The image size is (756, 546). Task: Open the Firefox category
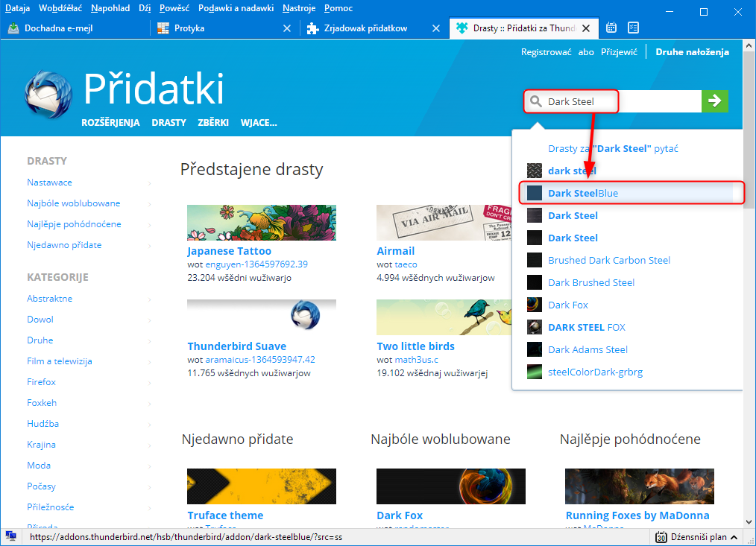(x=41, y=381)
